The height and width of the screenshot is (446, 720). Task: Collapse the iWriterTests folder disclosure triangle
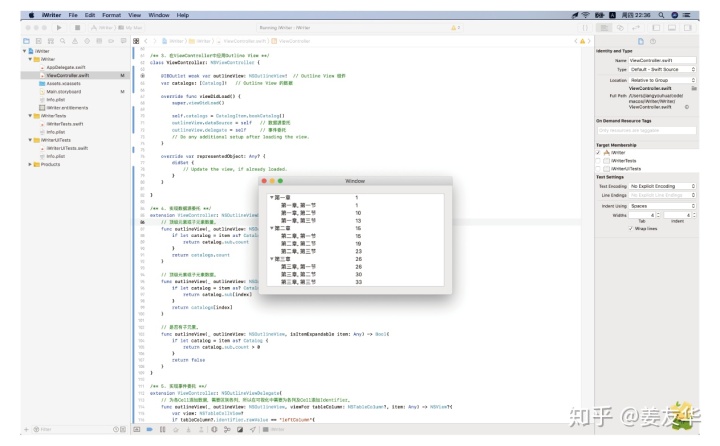coord(30,116)
